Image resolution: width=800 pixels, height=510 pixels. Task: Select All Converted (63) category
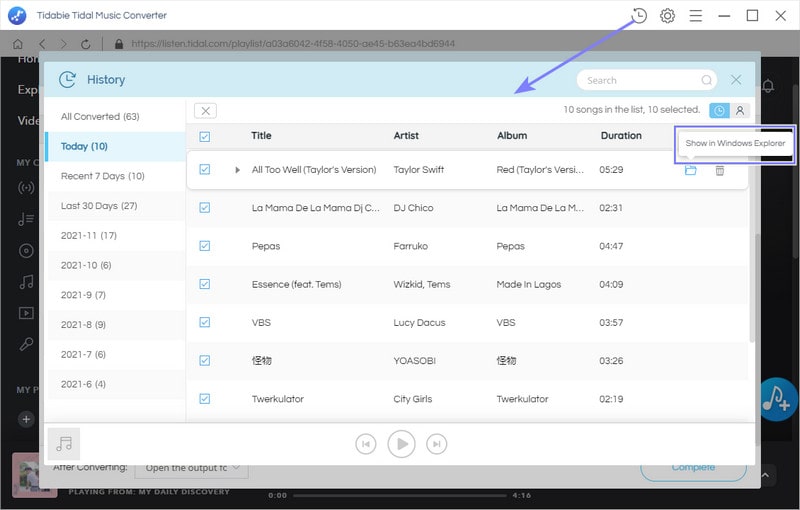coord(116,116)
